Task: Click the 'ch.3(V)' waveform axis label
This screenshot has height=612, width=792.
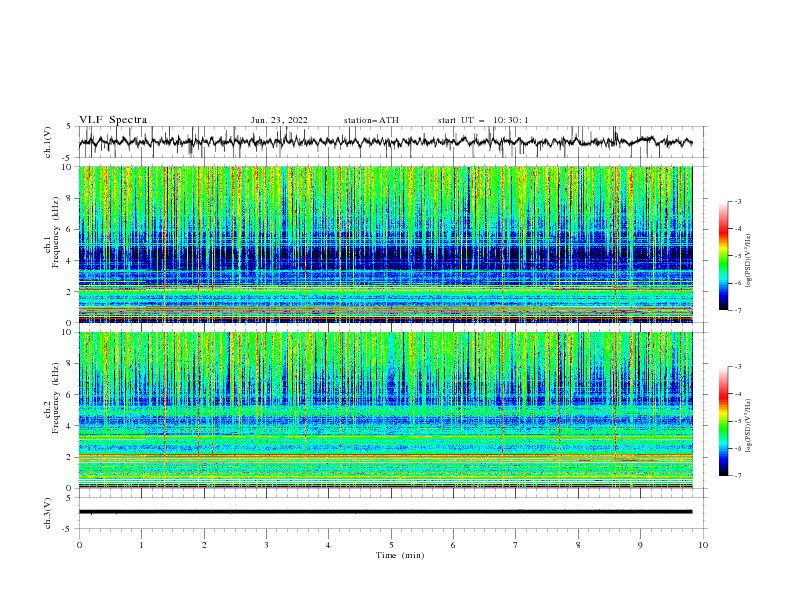Action: (48, 513)
